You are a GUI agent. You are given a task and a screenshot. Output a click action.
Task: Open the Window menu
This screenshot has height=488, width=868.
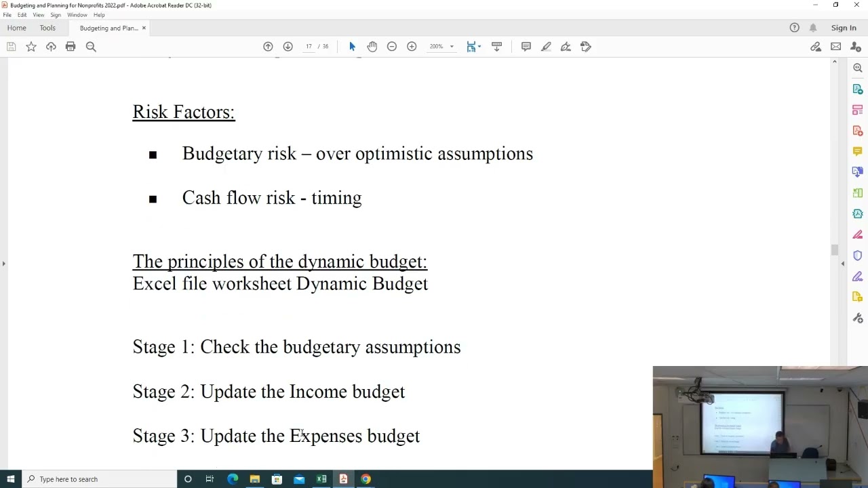(77, 15)
